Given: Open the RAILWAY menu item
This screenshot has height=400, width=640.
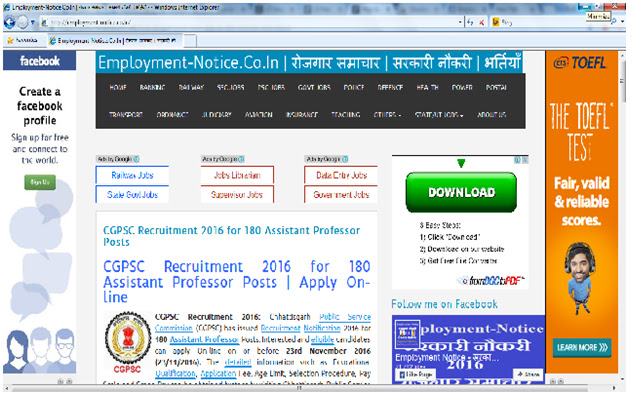Looking at the screenshot, I should click(191, 88).
